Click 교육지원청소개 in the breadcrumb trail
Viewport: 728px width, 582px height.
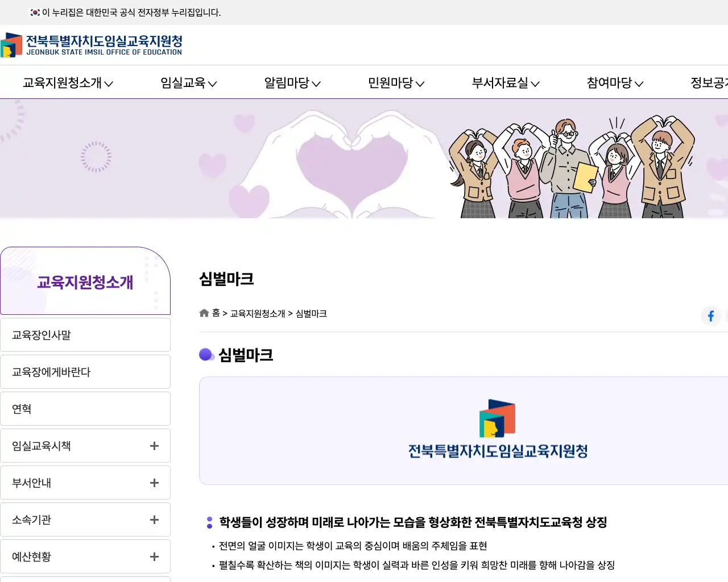pos(257,313)
